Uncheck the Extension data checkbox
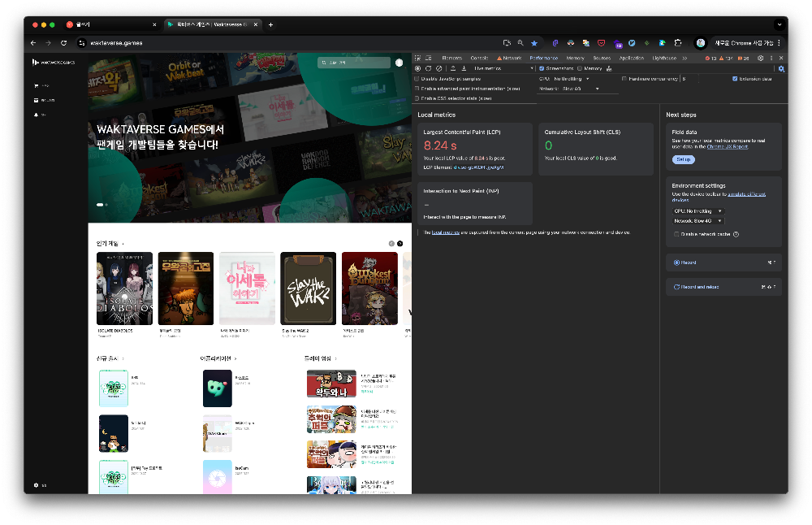812x525 pixels. [735, 79]
